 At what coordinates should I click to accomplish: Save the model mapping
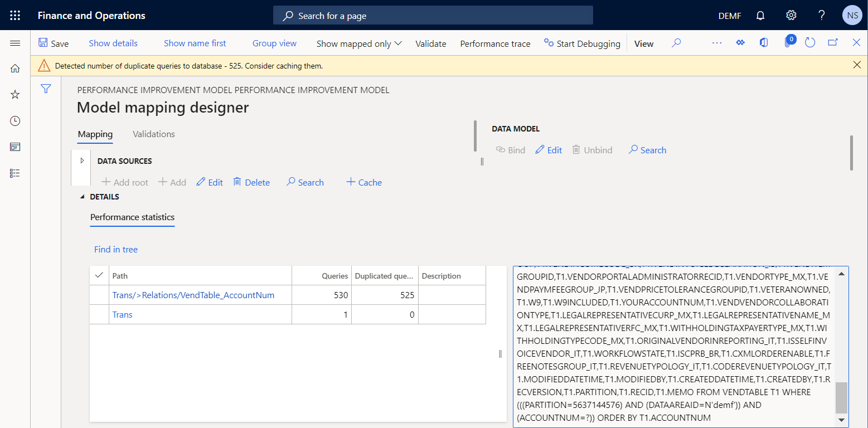(x=54, y=43)
